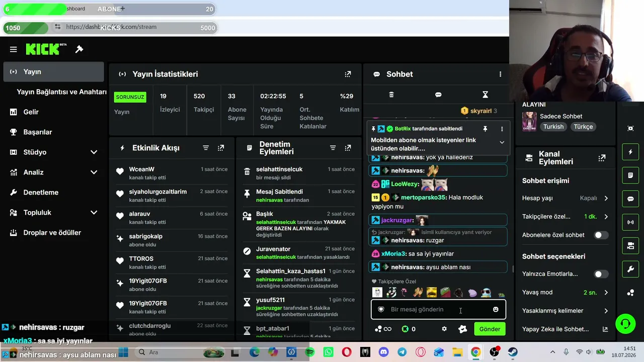Pop out the Denetim Eylemleri panel

pyautogui.click(x=348, y=148)
